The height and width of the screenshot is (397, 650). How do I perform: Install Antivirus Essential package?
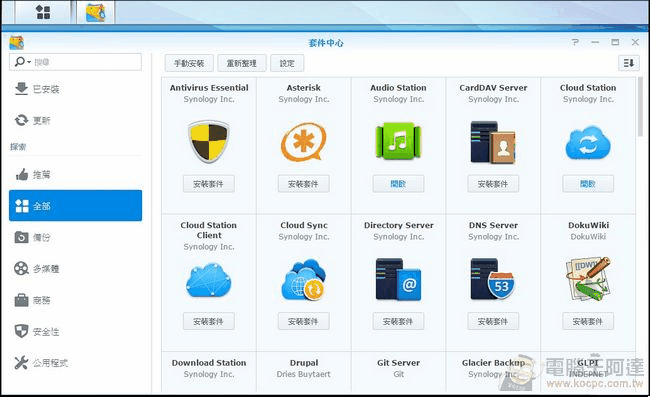(x=209, y=184)
